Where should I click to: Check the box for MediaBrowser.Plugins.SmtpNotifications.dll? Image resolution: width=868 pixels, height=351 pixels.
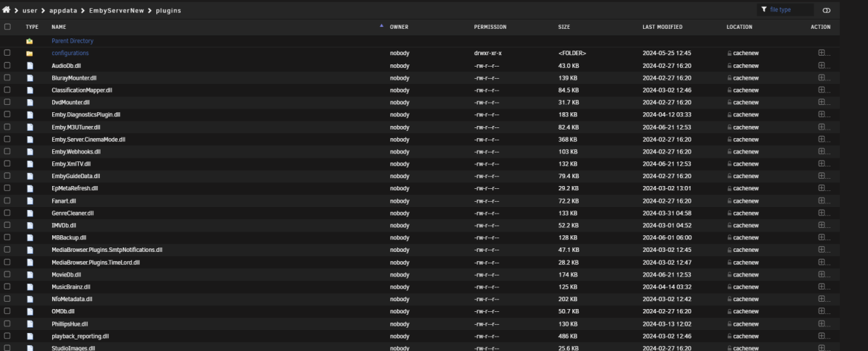[7, 250]
